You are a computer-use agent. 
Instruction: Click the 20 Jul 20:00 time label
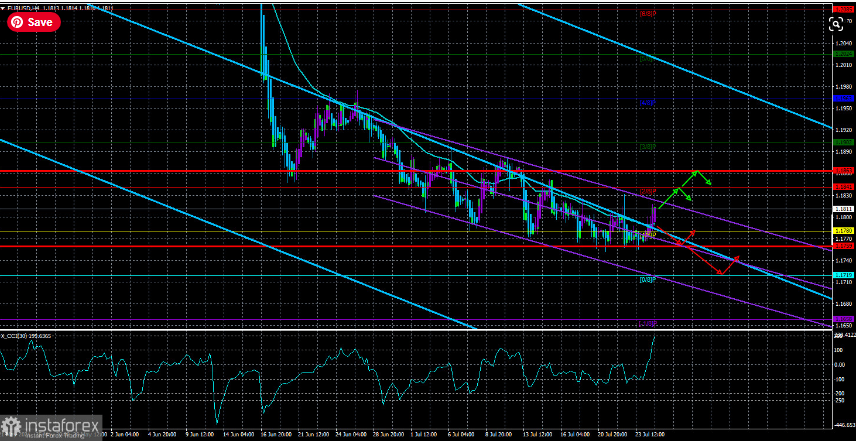[612, 434]
